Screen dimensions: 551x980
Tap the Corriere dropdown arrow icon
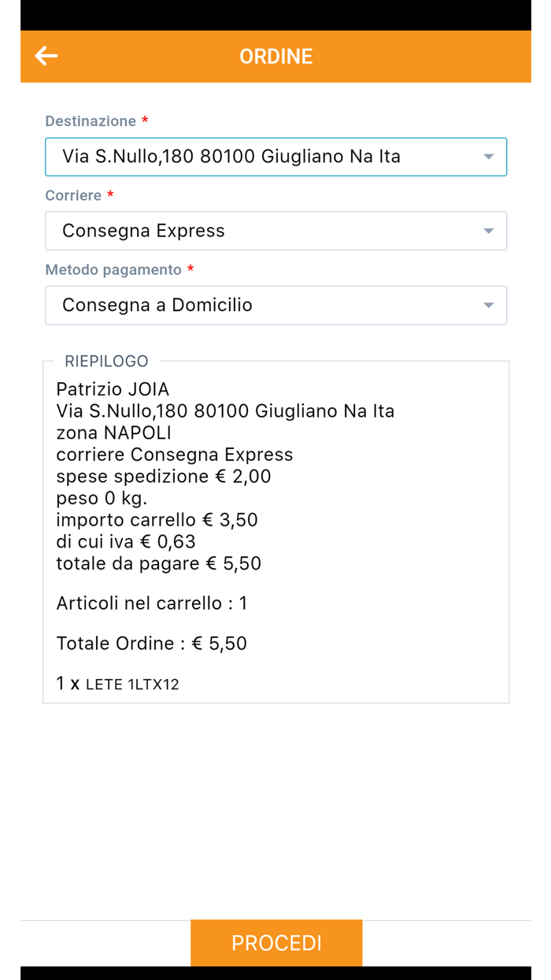[x=488, y=231]
